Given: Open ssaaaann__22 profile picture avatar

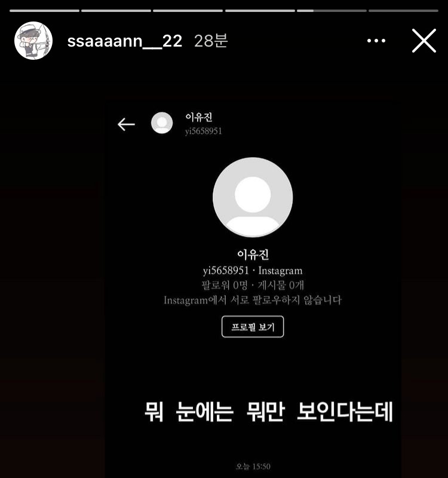Looking at the screenshot, I should click(x=33, y=41).
